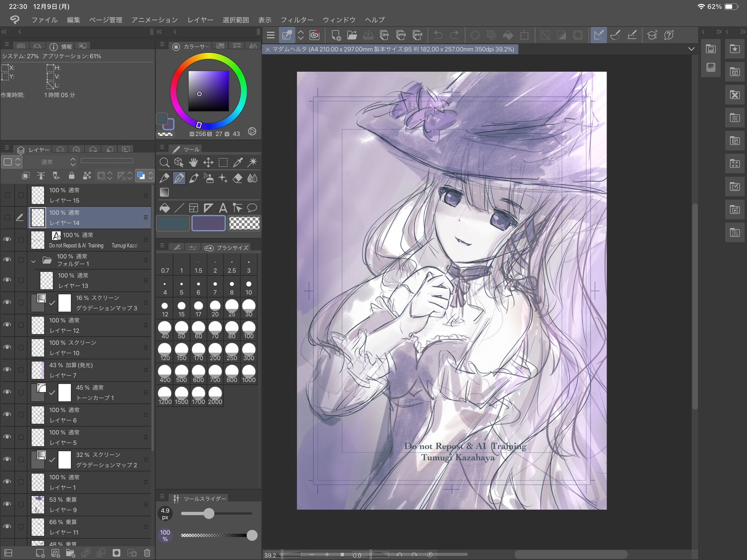Viewport: 747px width, 560px height.
Task: Create new layer folder icon
Action: pyautogui.click(x=70, y=553)
